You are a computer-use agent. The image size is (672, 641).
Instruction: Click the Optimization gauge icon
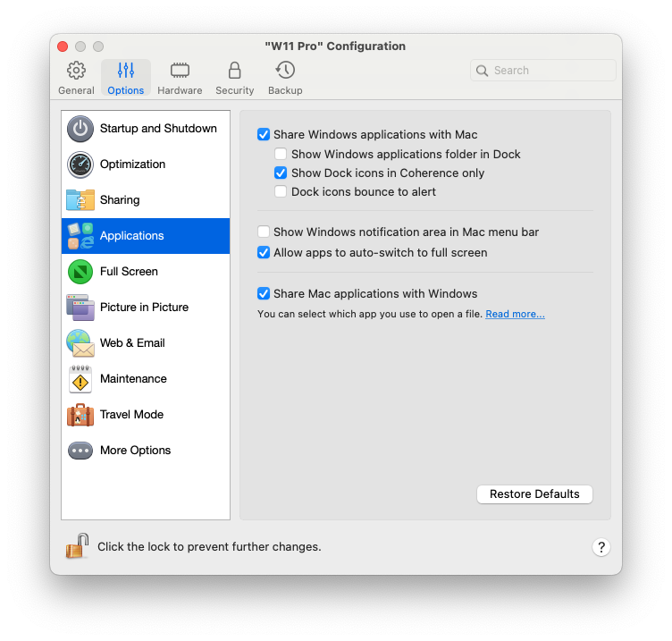pyautogui.click(x=80, y=164)
